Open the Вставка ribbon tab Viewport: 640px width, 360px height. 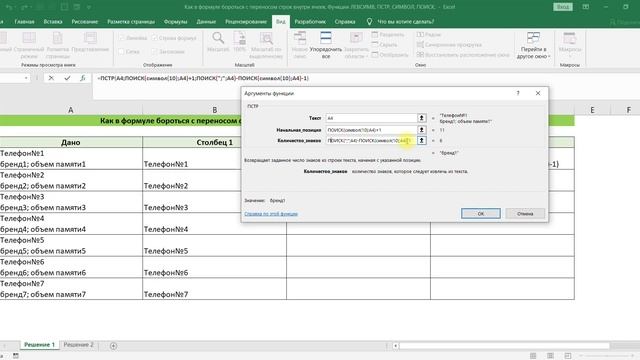[53, 22]
